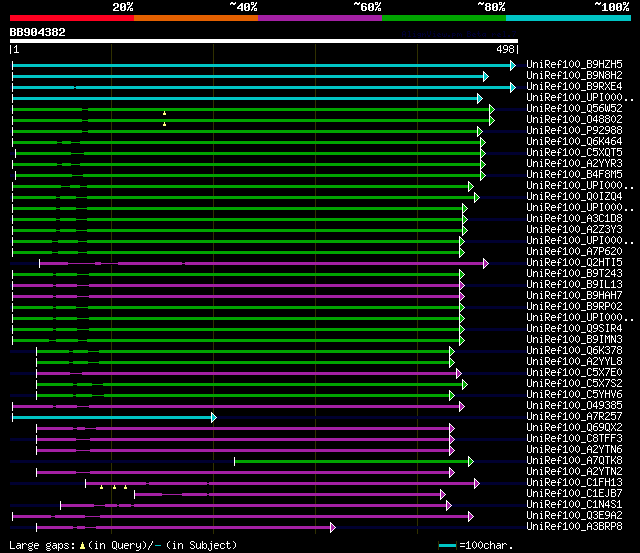640x553 pixels.
Task: Click the green A7QTK8 alignment bar
Action: tap(352, 462)
